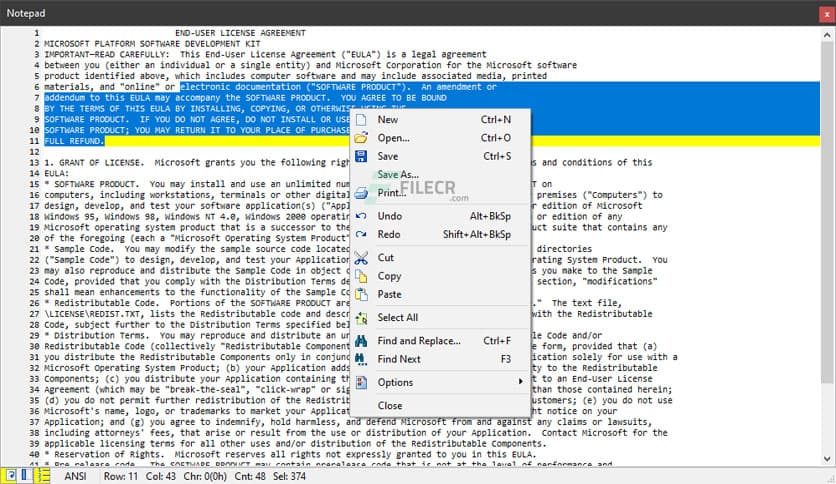Choose Select All from the menu
Screen dimensions: 836x484
[440, 318]
